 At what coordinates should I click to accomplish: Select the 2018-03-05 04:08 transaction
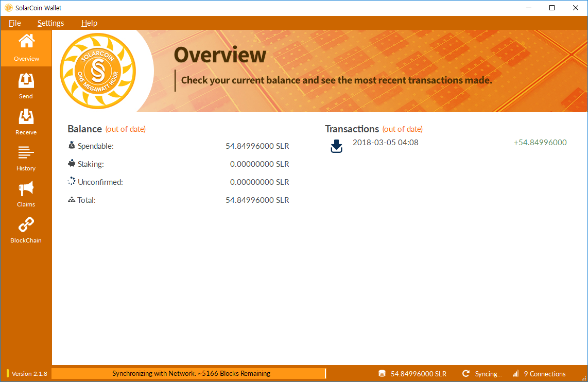(x=449, y=146)
